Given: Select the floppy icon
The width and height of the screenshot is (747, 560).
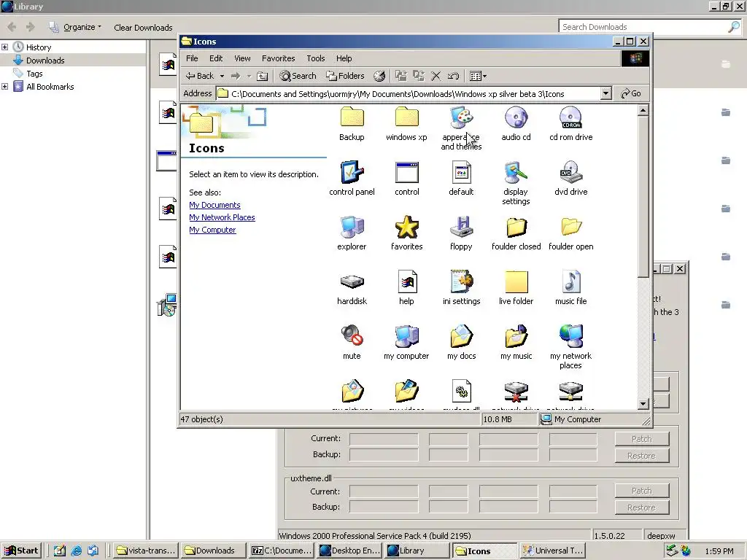Looking at the screenshot, I should pyautogui.click(x=461, y=227).
